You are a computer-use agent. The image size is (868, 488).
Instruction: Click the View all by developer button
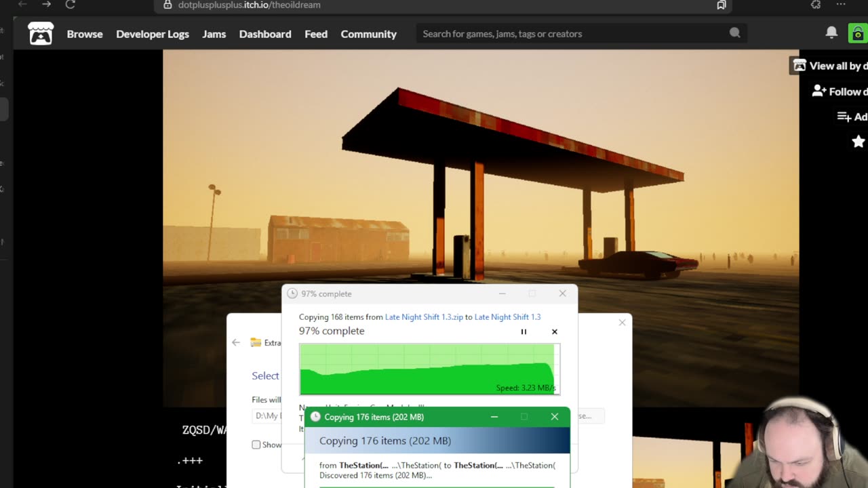click(x=829, y=66)
